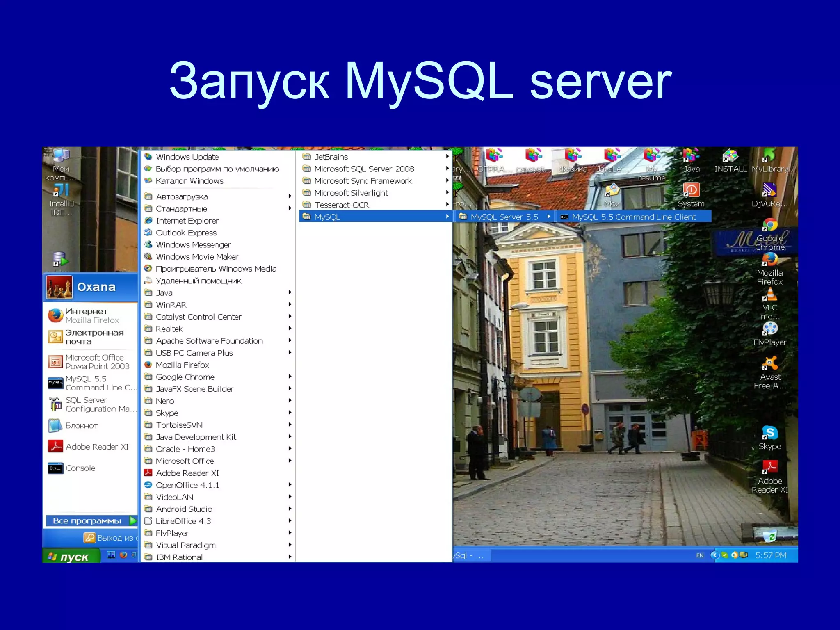
Task: Open VLC media player desktop icon
Action: click(x=770, y=304)
